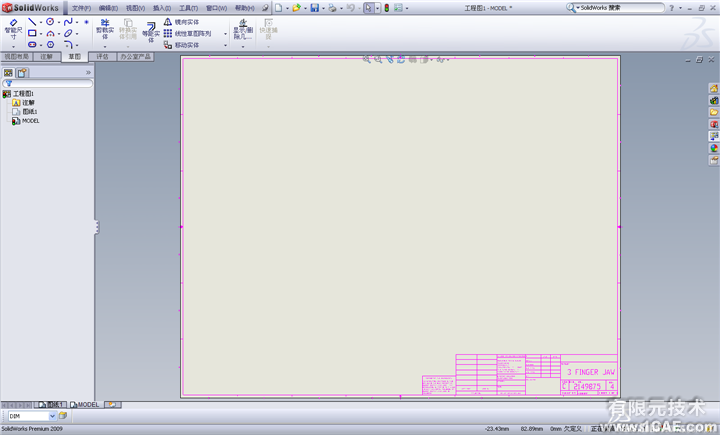This screenshot has width=720, height=435.
Task: Switch to the 评估 Evaluate tab
Action: point(102,56)
